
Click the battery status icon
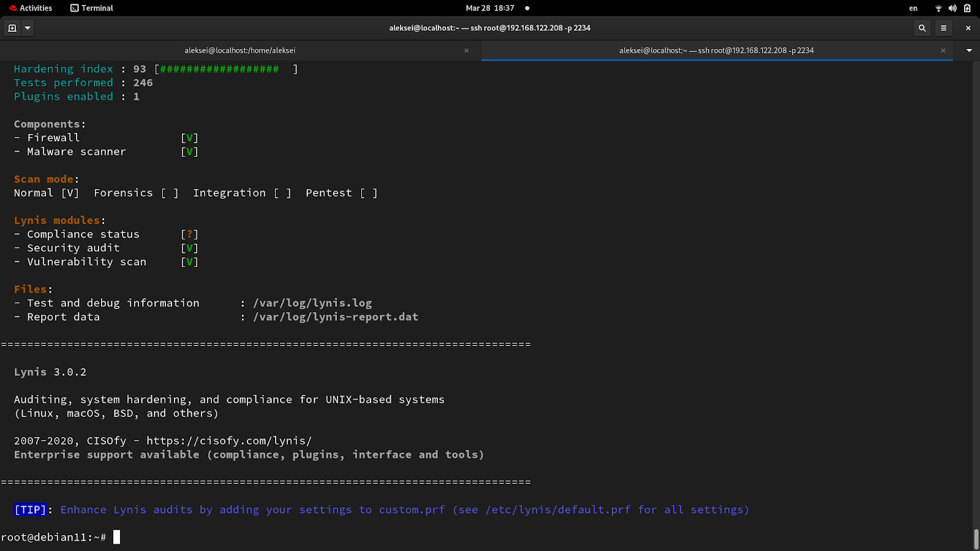(x=967, y=8)
